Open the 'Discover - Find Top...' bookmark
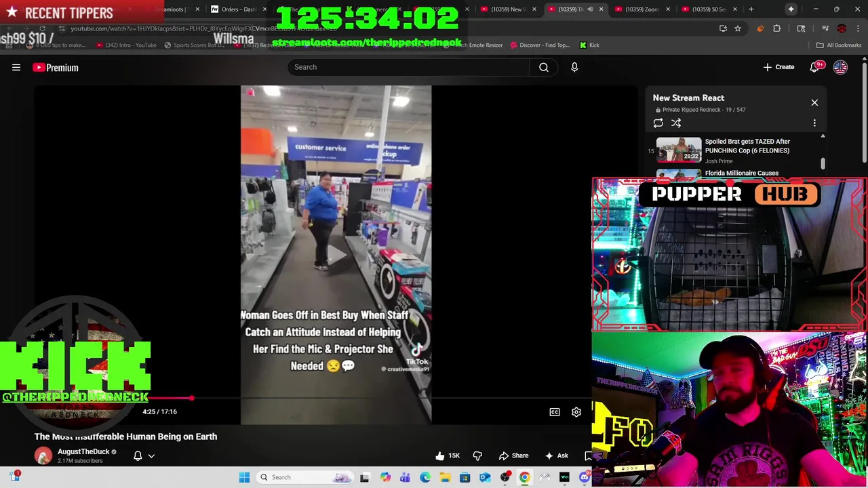The image size is (868, 488). point(540,45)
